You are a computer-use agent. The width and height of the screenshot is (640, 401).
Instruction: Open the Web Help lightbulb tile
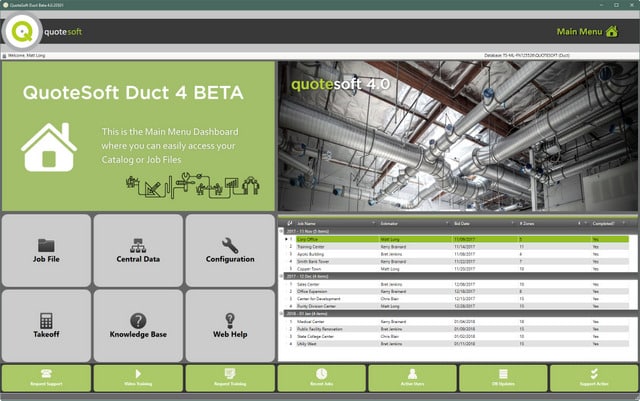tap(230, 326)
